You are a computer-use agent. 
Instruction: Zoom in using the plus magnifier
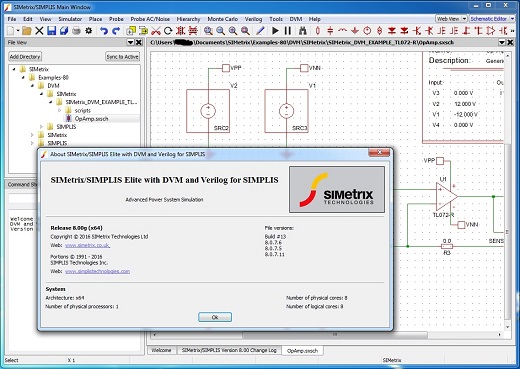pos(233,31)
